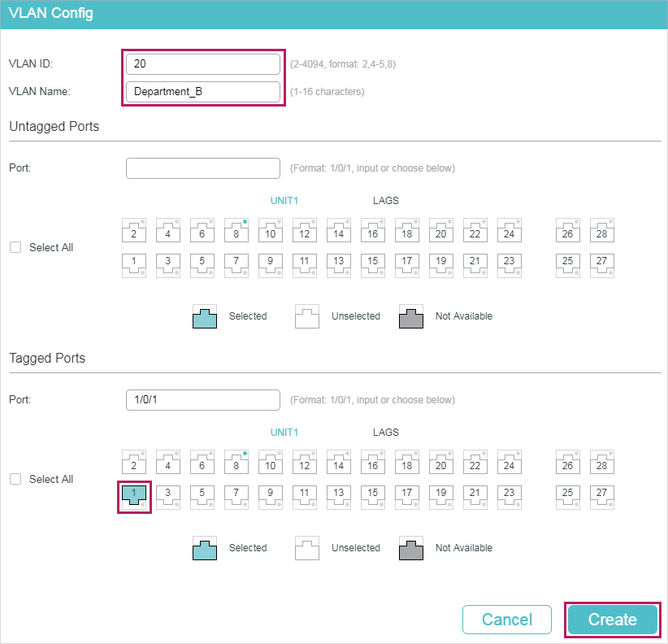Select port 24 in Untagged Ports

click(x=509, y=230)
